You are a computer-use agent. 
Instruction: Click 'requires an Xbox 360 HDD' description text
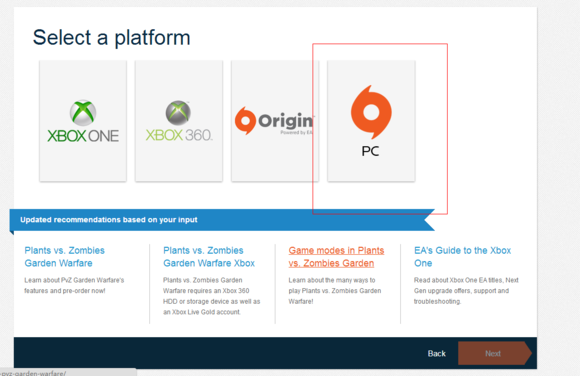coord(212,296)
